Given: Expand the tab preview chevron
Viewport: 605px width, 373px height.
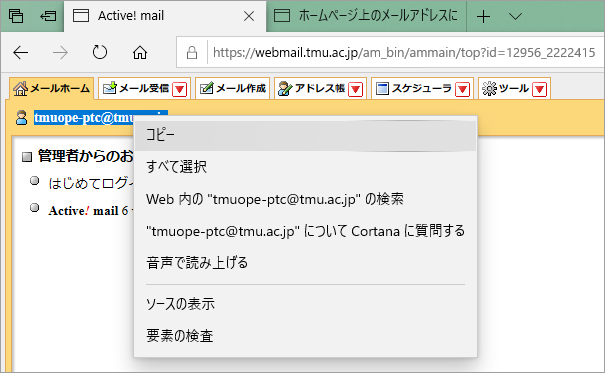Looking at the screenshot, I should [x=515, y=16].
